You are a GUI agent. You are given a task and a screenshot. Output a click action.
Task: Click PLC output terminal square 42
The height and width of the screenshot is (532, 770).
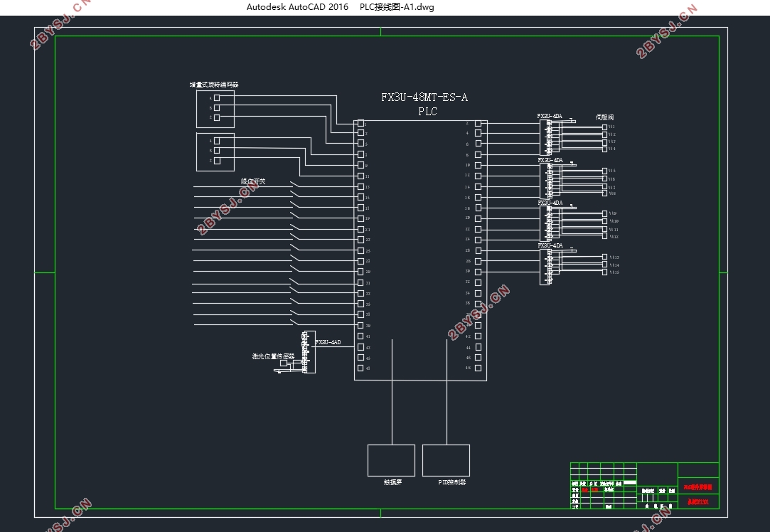478,336
